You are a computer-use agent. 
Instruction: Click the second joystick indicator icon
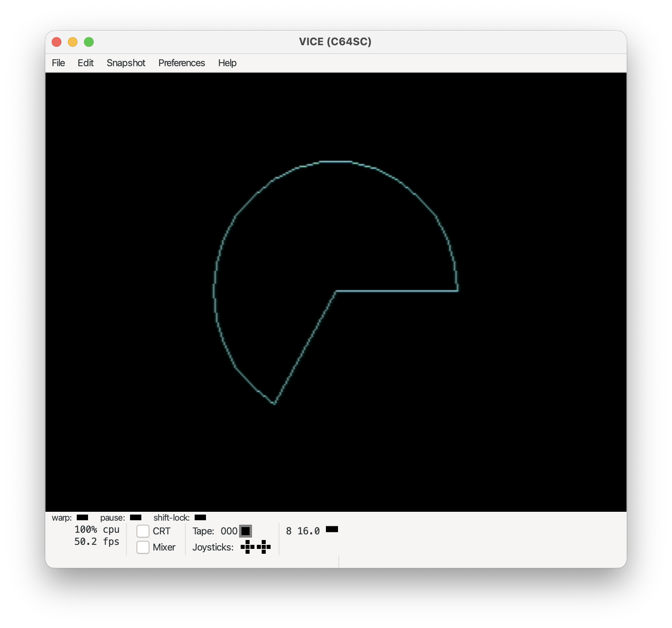264,547
